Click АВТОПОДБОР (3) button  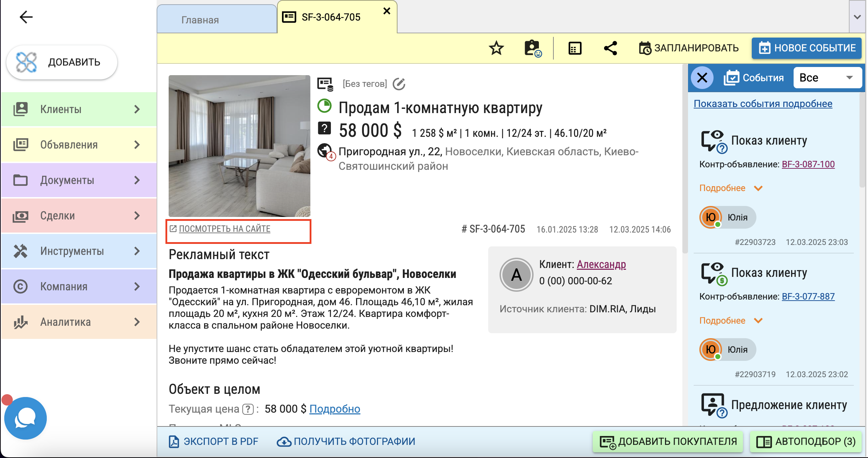click(806, 441)
